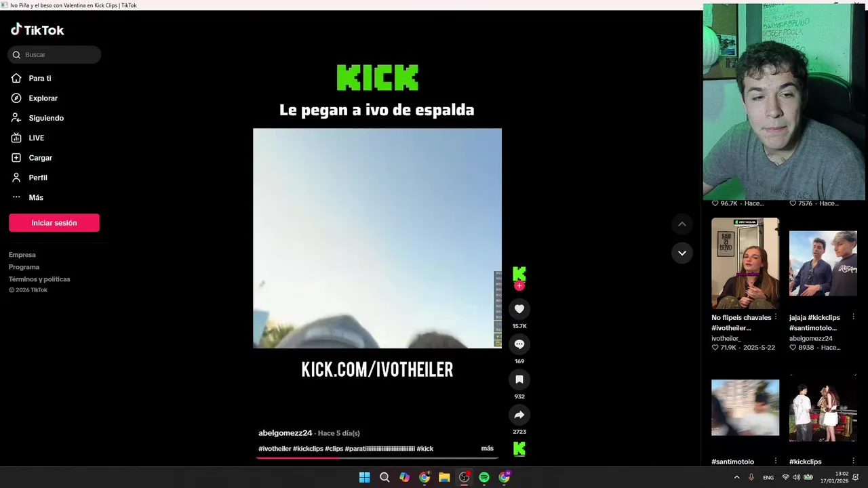Switch ENG input language
This screenshot has height=488, width=868.
(768, 477)
